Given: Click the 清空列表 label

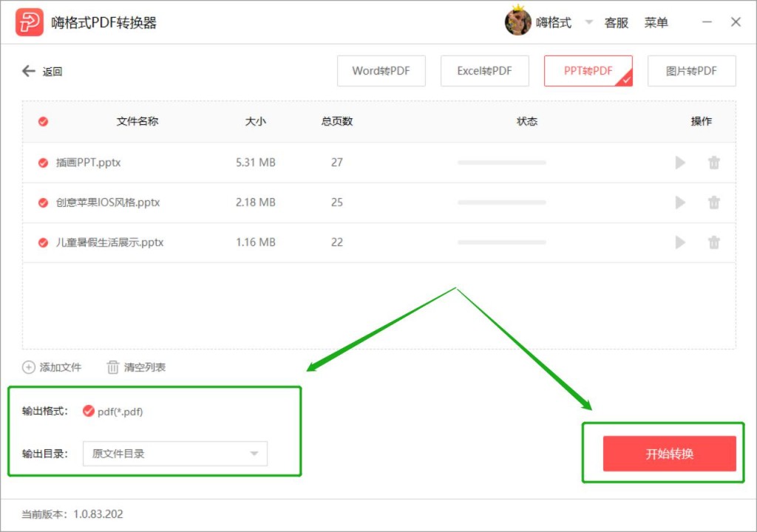Looking at the screenshot, I should (x=145, y=367).
